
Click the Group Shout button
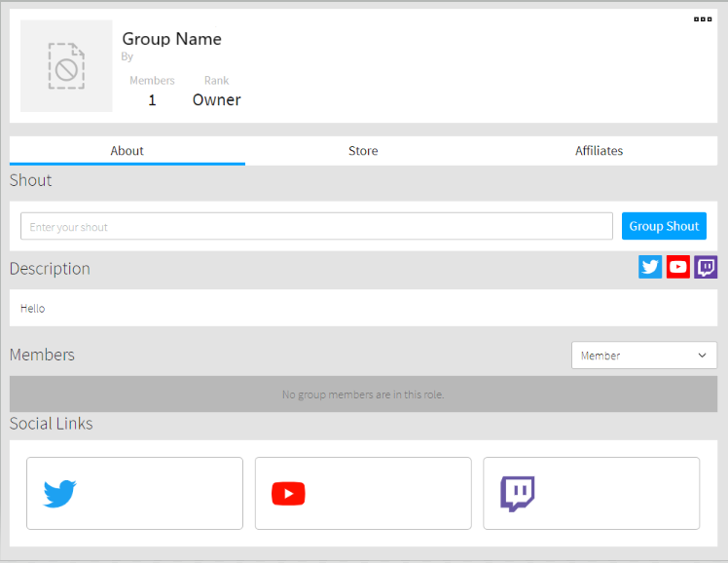point(664,226)
